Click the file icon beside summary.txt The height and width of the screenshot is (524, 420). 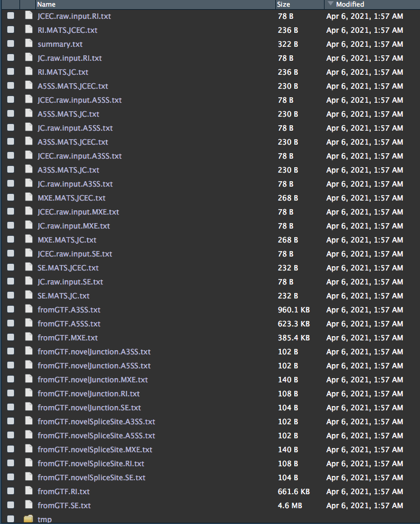click(x=29, y=44)
